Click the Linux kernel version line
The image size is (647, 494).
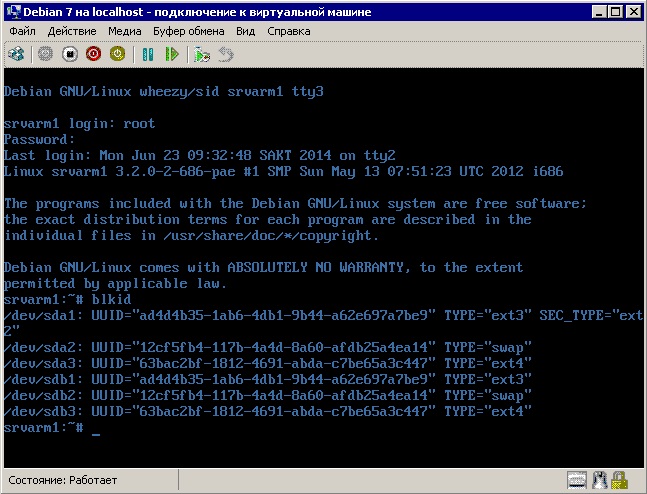point(283,171)
